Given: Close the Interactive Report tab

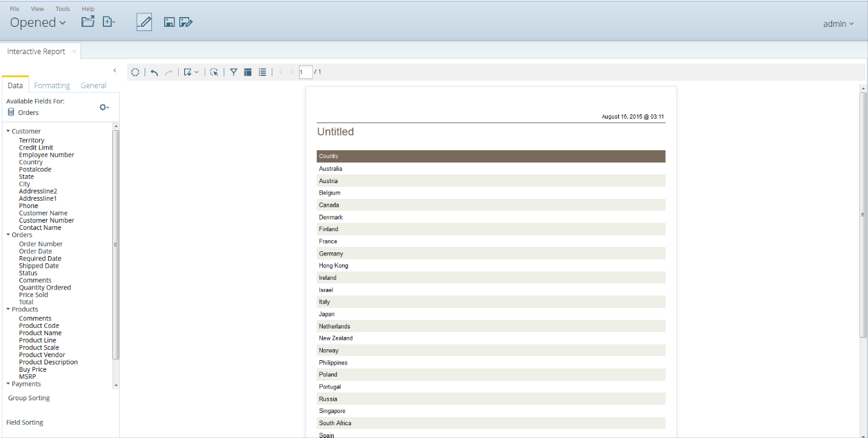Looking at the screenshot, I should coord(74,51).
